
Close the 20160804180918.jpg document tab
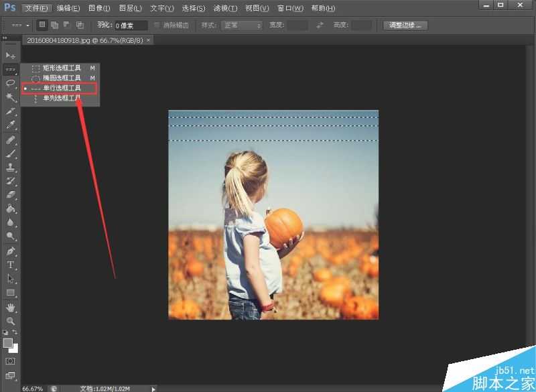(x=149, y=40)
